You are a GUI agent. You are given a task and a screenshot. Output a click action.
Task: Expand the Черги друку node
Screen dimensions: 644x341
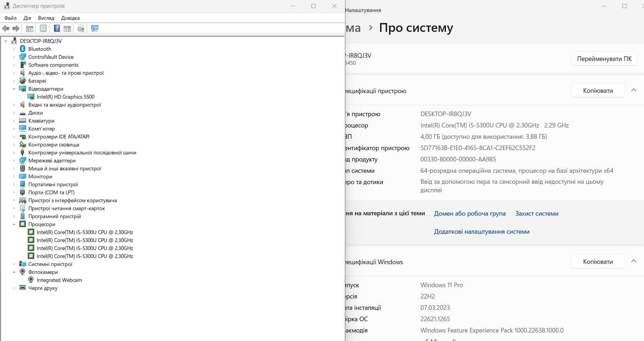coord(14,288)
